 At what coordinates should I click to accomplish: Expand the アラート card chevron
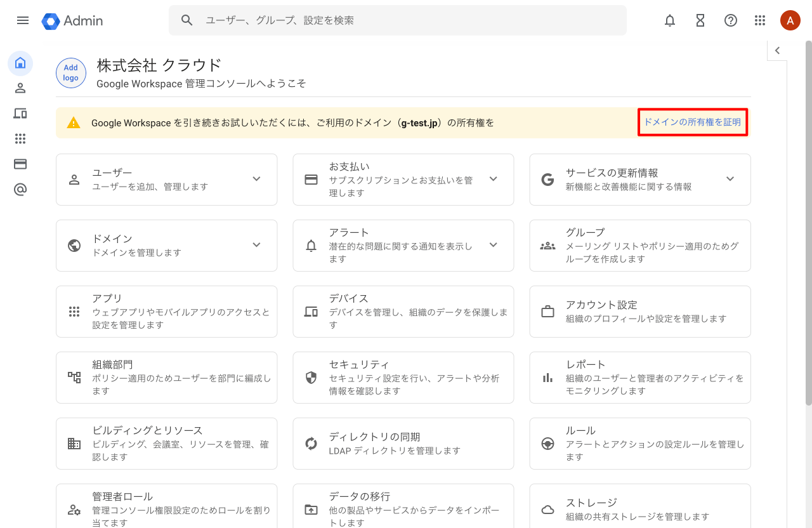click(x=494, y=245)
